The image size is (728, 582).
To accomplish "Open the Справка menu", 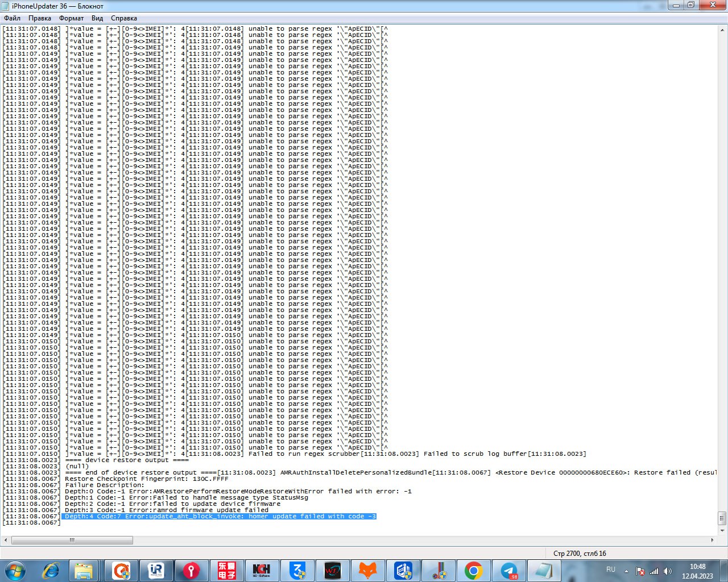I will [124, 18].
